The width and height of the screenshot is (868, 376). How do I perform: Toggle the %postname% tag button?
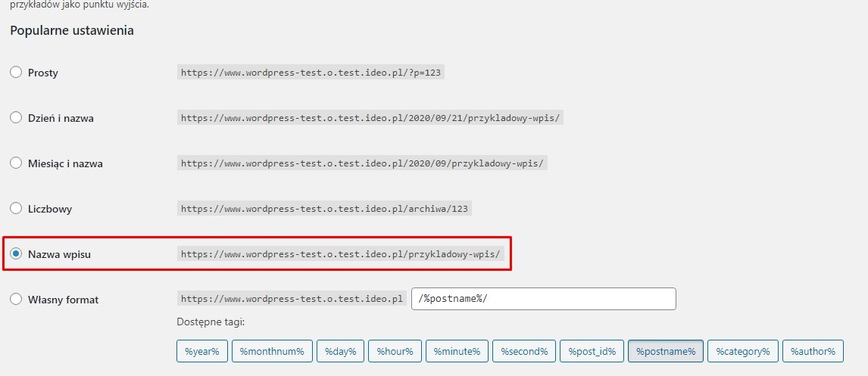(666, 351)
